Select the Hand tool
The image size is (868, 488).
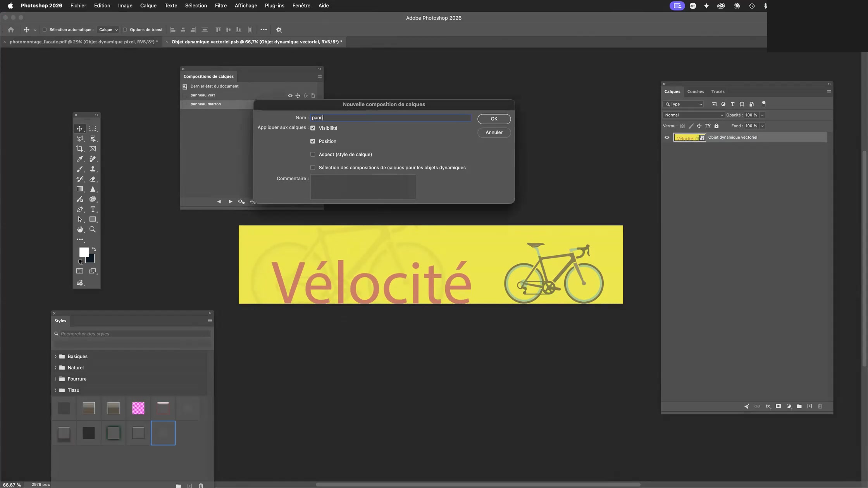pyautogui.click(x=79, y=229)
